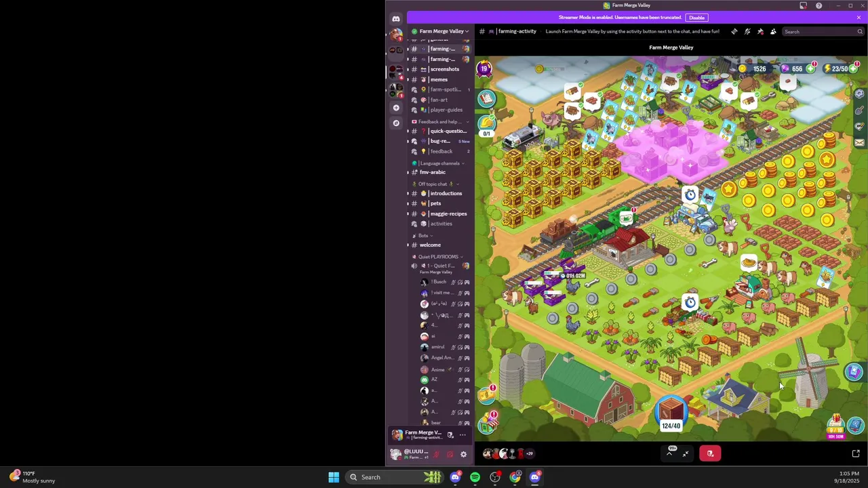Pop out activity window icon
Viewport: 868px width, 488px height.
coord(856,453)
